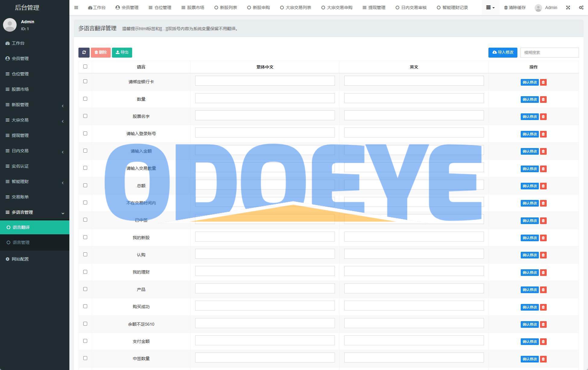Delete the 股票名字 row using trash icon
The width and height of the screenshot is (588, 370).
click(x=543, y=117)
